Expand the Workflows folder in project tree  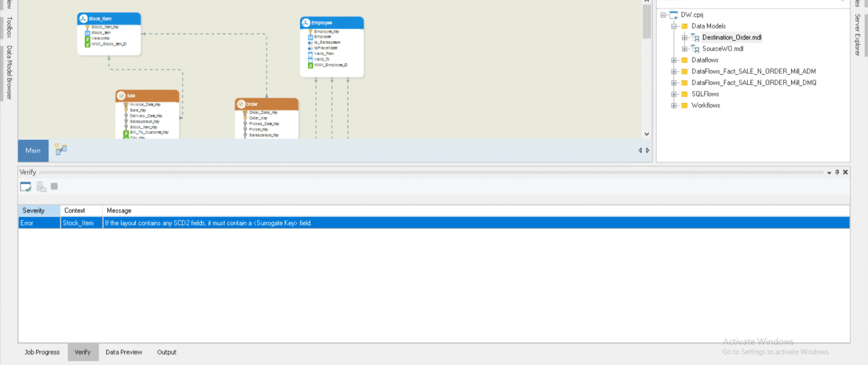coord(674,106)
